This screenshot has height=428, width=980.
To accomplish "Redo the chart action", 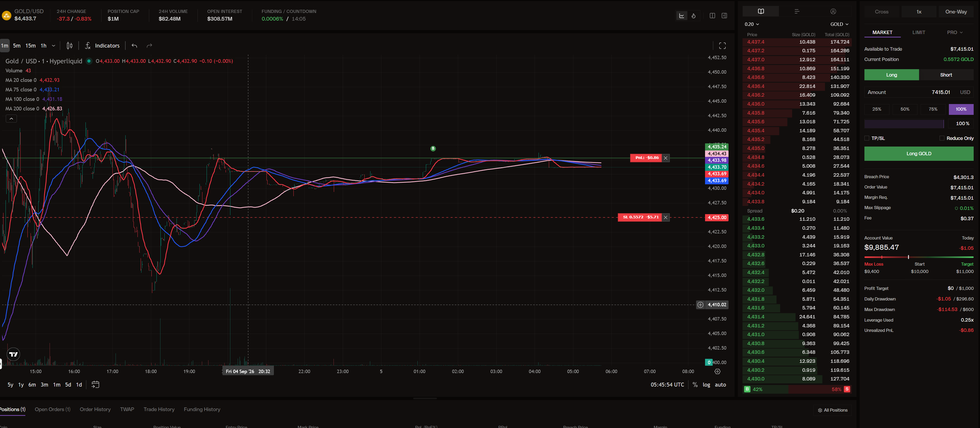I will click(150, 46).
